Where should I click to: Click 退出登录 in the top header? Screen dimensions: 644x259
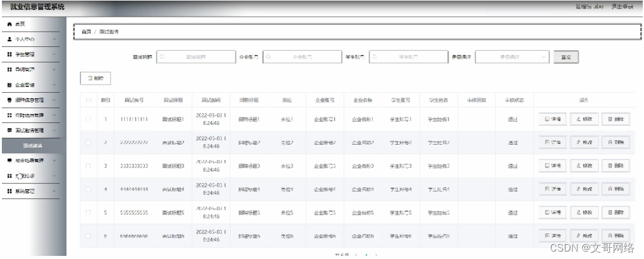coord(622,7)
